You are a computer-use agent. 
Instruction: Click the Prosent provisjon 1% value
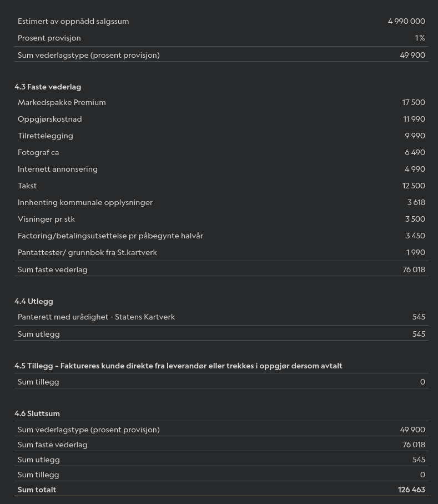tap(420, 38)
